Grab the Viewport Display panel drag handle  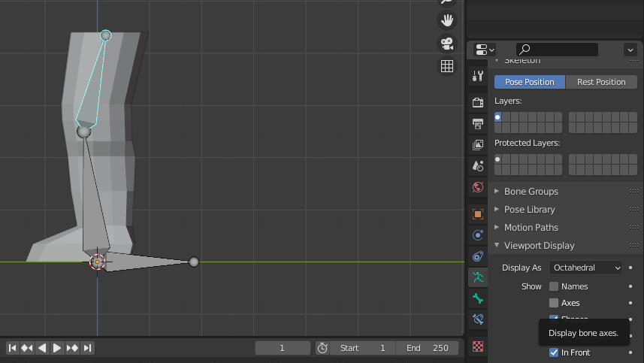pos(633,246)
